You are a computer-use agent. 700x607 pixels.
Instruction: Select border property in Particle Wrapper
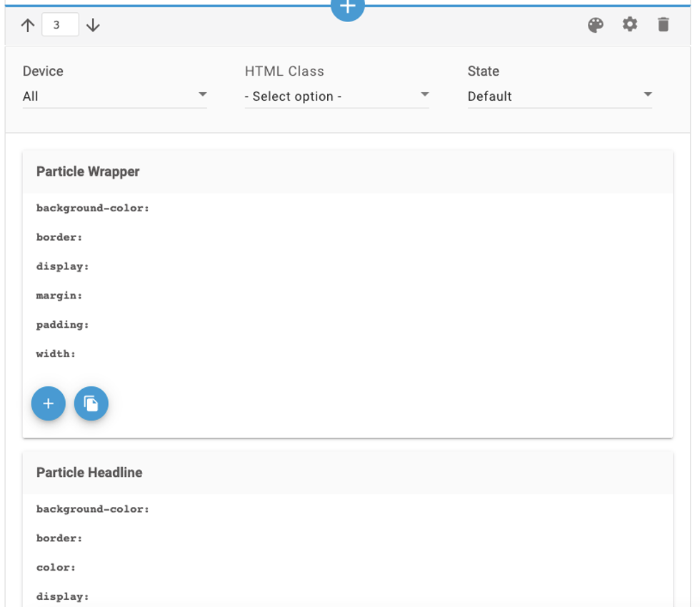click(59, 237)
